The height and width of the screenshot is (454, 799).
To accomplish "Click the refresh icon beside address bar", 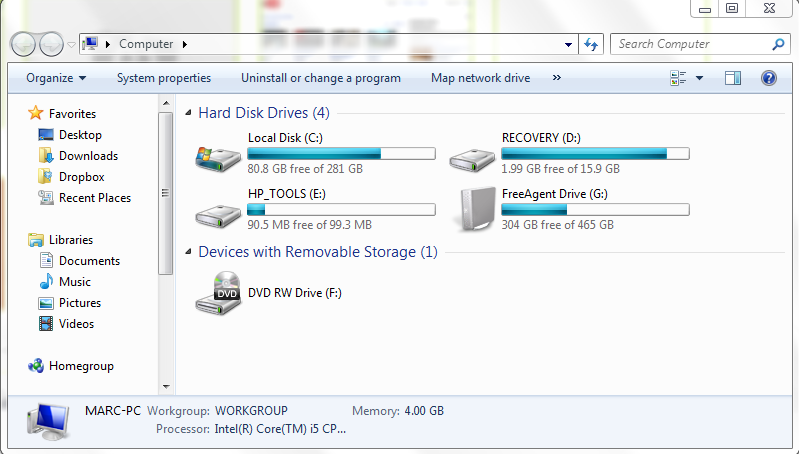I will tap(591, 44).
